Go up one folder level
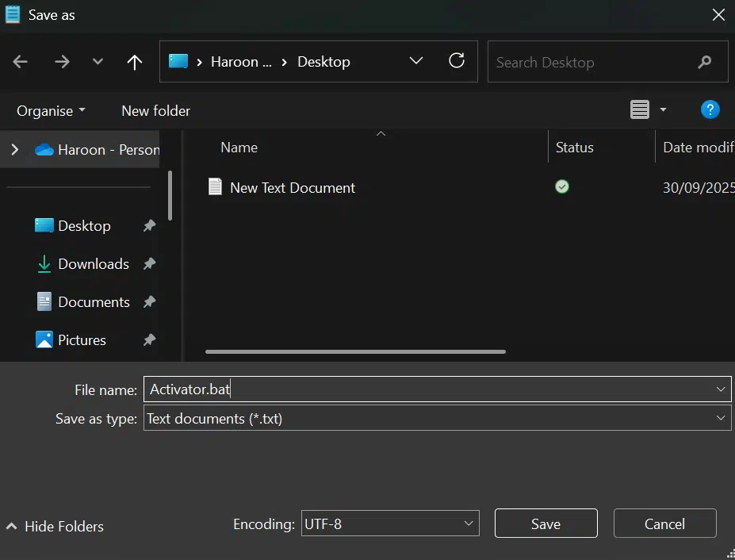Screen dimensions: 735x560 click(135, 62)
